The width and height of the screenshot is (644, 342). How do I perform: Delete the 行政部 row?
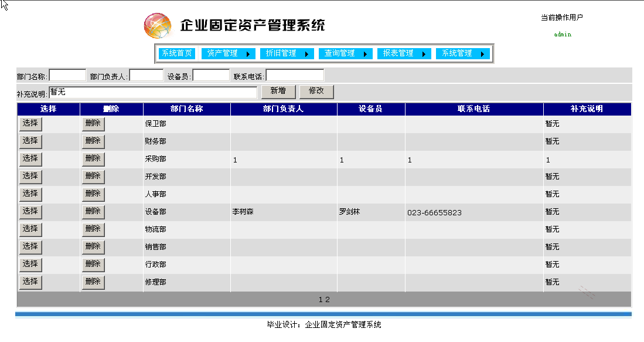coord(93,265)
